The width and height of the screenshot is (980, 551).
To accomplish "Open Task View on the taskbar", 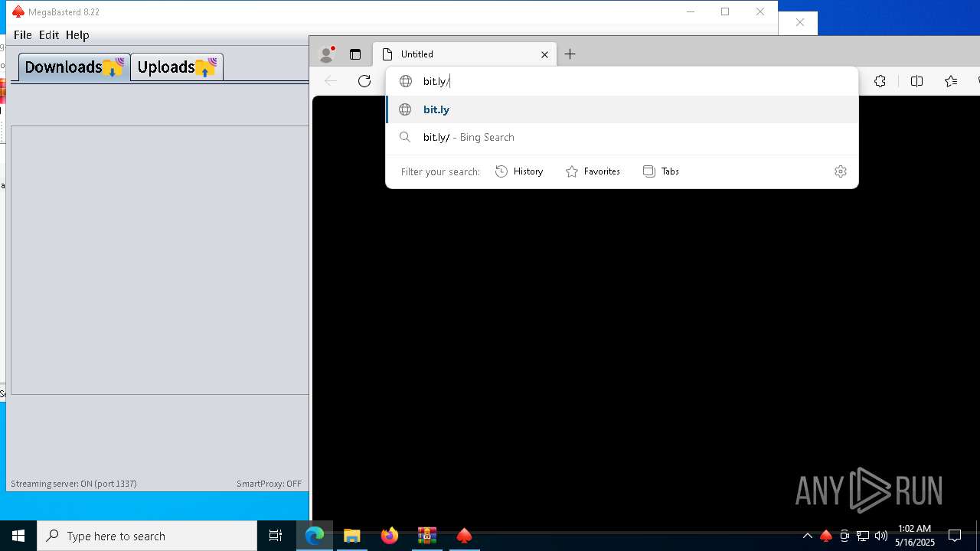I will tap(276, 536).
